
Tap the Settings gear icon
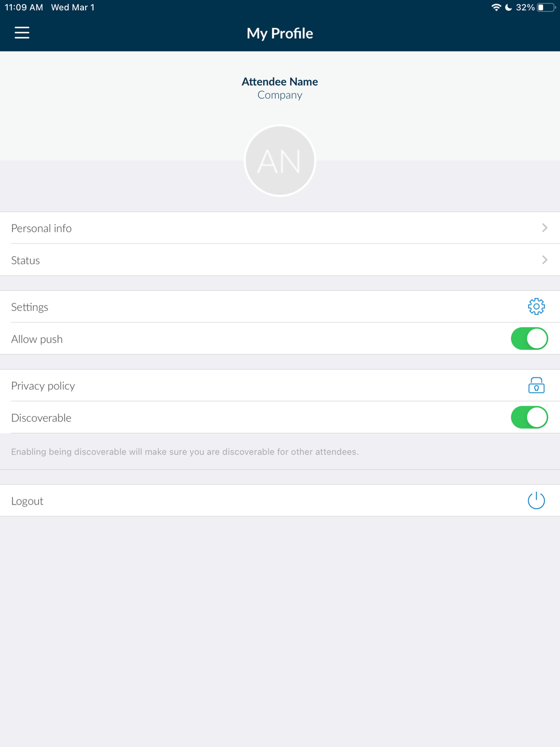536,306
